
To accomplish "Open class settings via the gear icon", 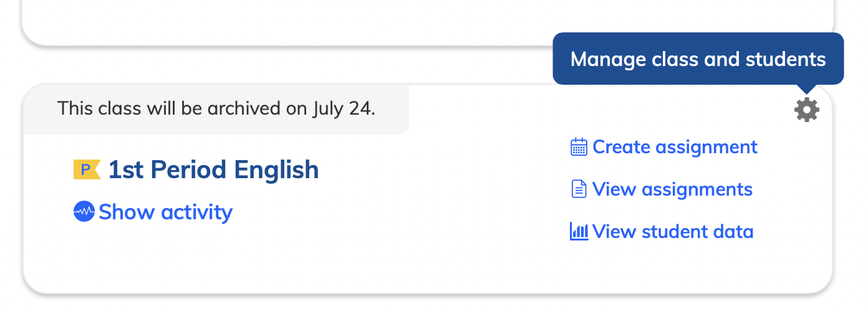I will pyautogui.click(x=807, y=110).
